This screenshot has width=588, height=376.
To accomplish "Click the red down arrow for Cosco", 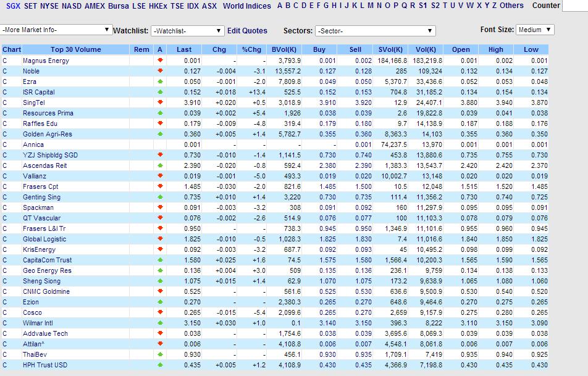I will (x=160, y=312).
